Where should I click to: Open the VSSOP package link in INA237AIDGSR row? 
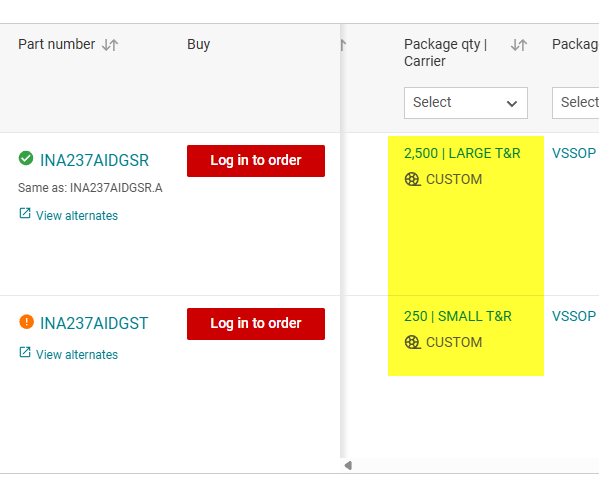[x=574, y=154]
